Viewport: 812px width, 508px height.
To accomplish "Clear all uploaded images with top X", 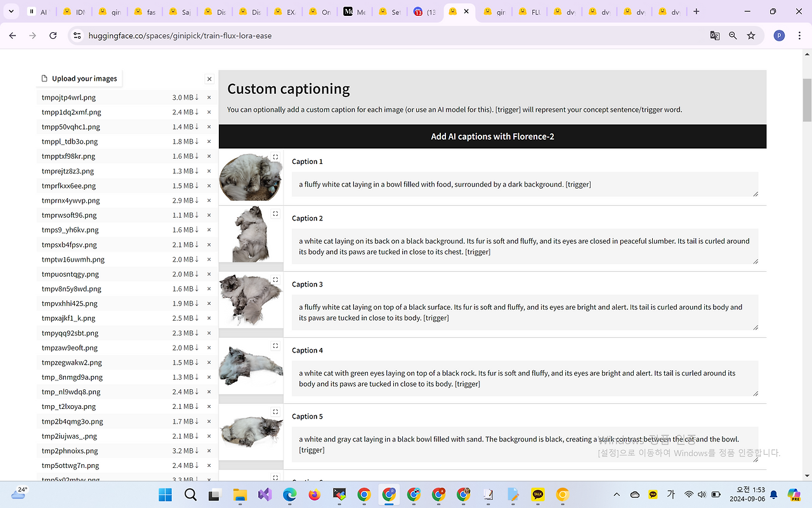I will 209,79.
